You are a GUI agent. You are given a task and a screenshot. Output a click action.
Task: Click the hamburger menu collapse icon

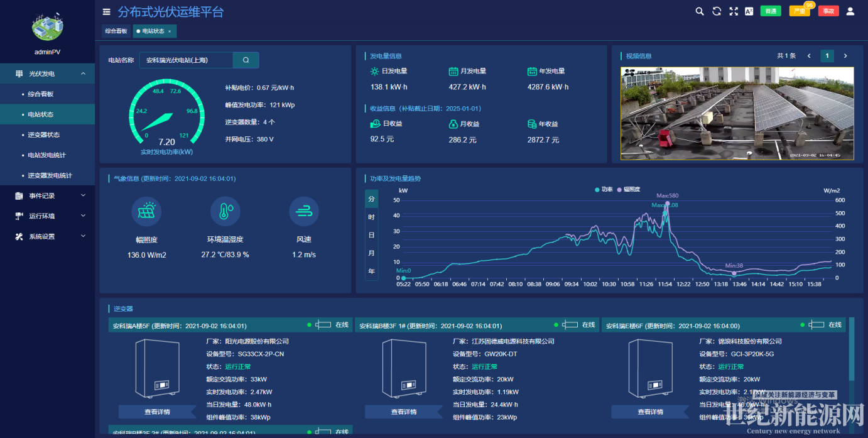[106, 12]
